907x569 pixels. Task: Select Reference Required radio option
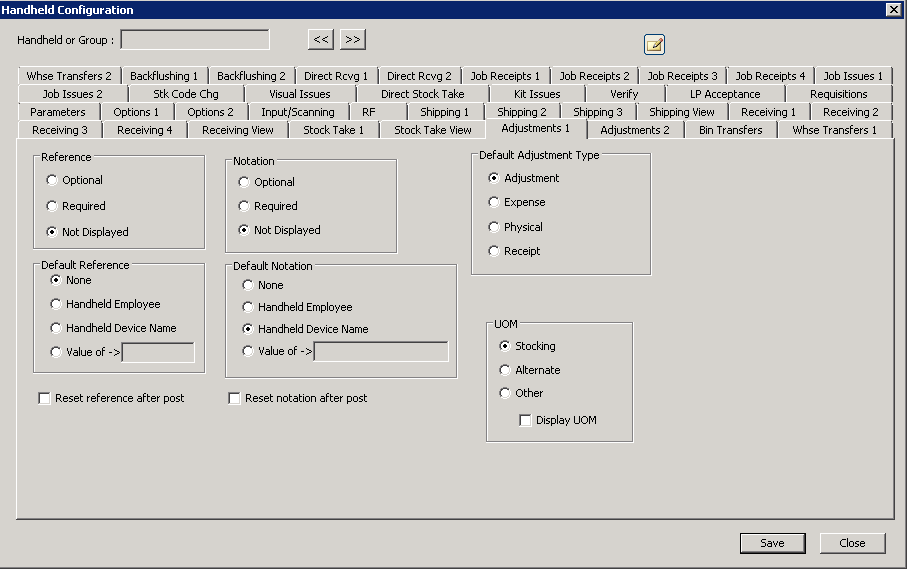(52, 206)
